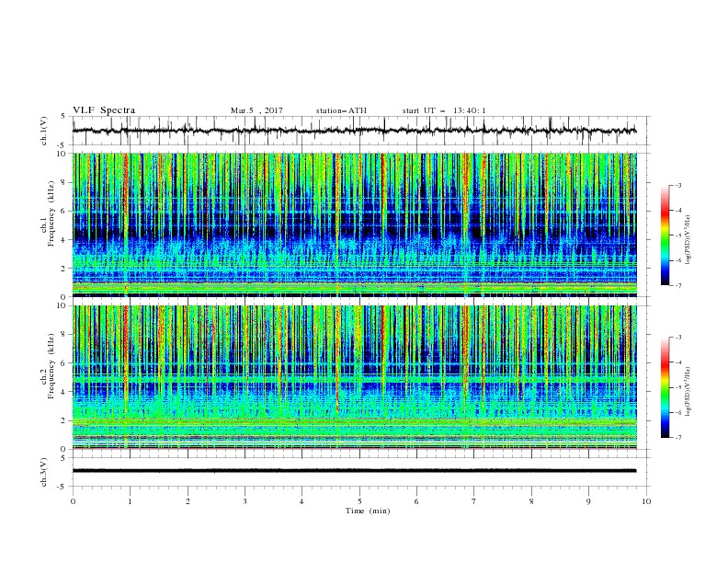Click the "-5" tick on ch.1 colorbar
This screenshot has width=728, height=563.
678,236
